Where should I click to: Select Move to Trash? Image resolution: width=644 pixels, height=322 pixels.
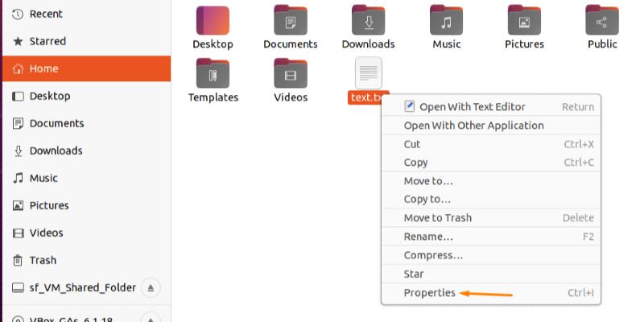[491, 217]
